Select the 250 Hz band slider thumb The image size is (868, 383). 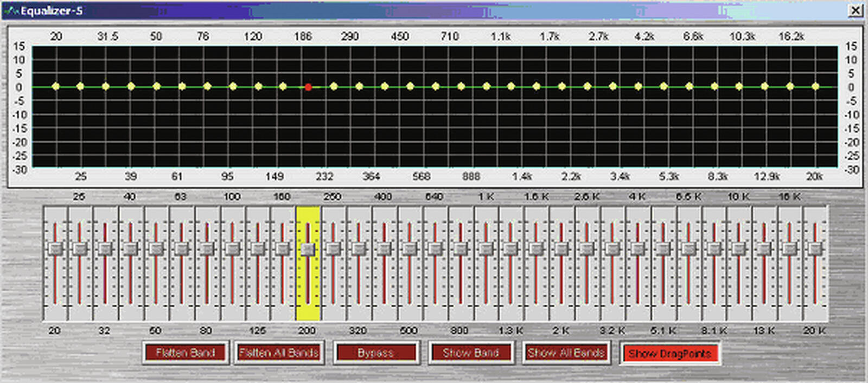[x=334, y=249]
